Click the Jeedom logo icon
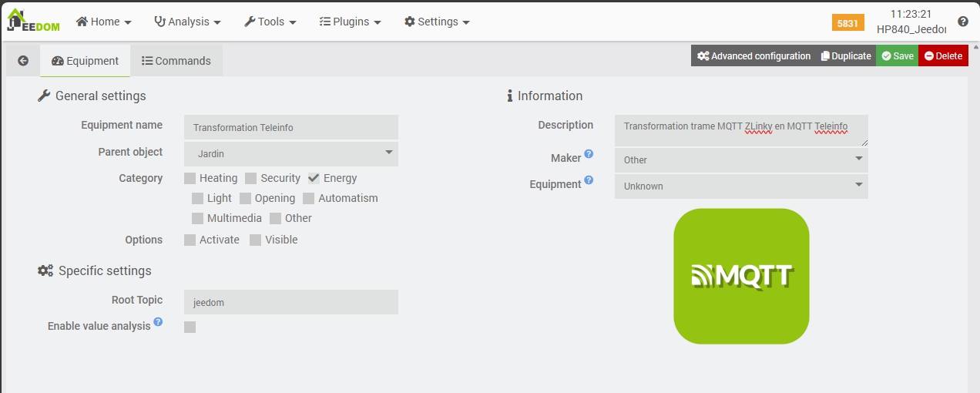 tap(33, 21)
